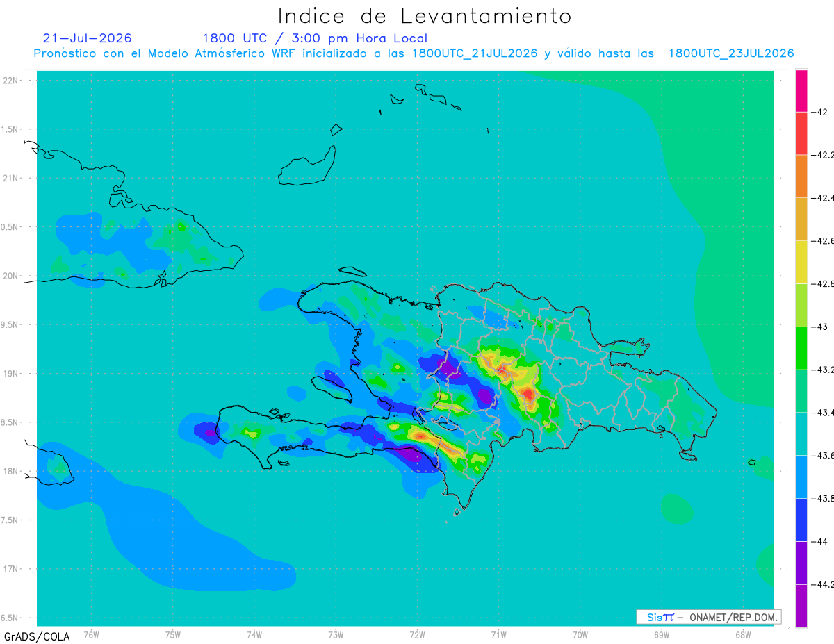
Task: Click the '20N' latitude label
Action: coord(12,276)
